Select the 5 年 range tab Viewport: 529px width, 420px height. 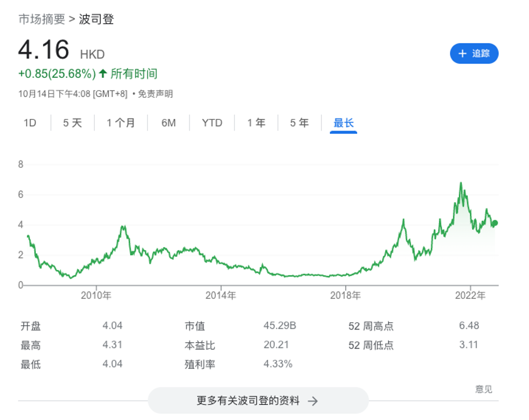click(x=300, y=123)
